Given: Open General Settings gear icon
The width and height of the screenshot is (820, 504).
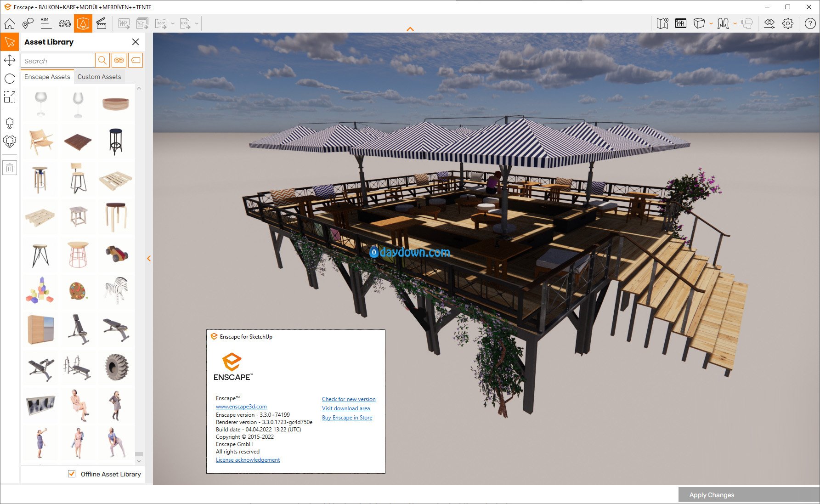Looking at the screenshot, I should (788, 23).
